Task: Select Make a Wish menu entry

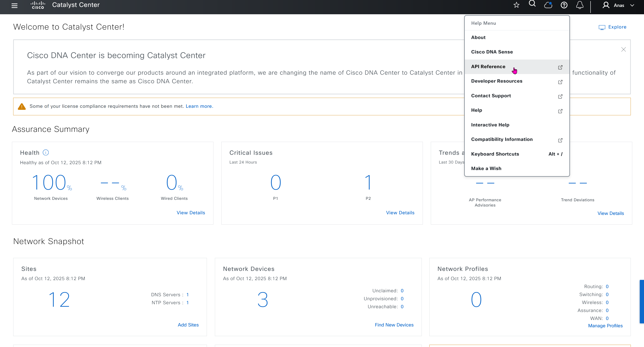Action: coord(486,169)
